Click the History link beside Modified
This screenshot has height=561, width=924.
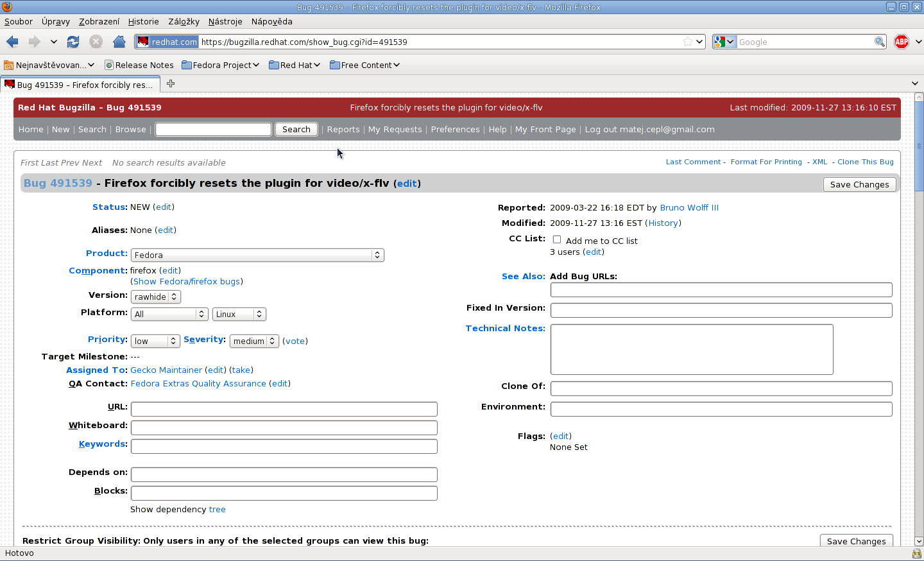pyautogui.click(x=663, y=223)
